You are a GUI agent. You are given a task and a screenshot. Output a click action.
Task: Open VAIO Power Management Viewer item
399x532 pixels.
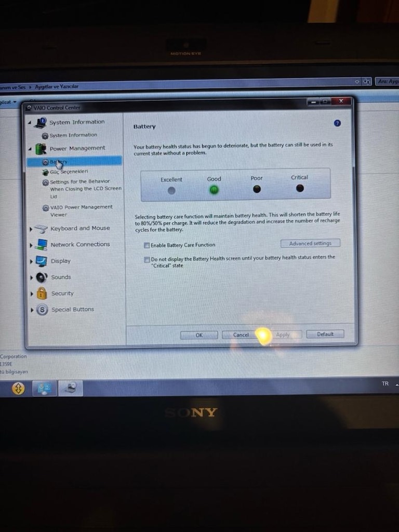point(82,211)
